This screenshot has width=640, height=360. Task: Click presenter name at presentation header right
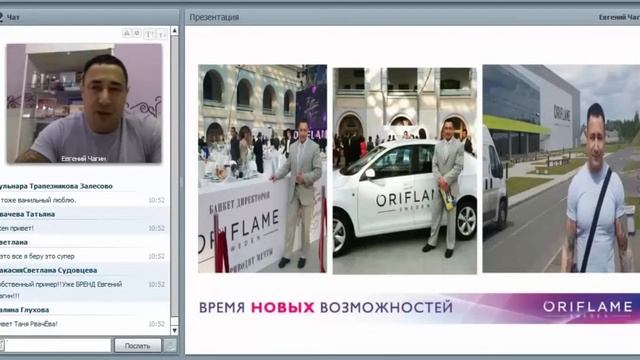click(x=619, y=17)
